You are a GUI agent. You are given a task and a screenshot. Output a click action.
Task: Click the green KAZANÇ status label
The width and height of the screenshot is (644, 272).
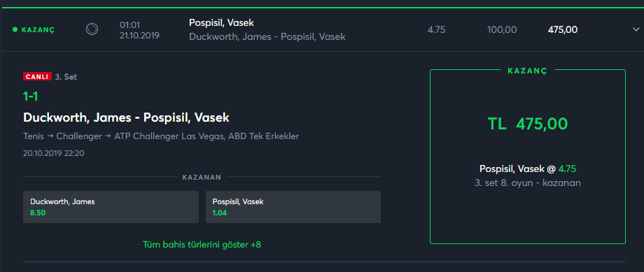(38, 29)
